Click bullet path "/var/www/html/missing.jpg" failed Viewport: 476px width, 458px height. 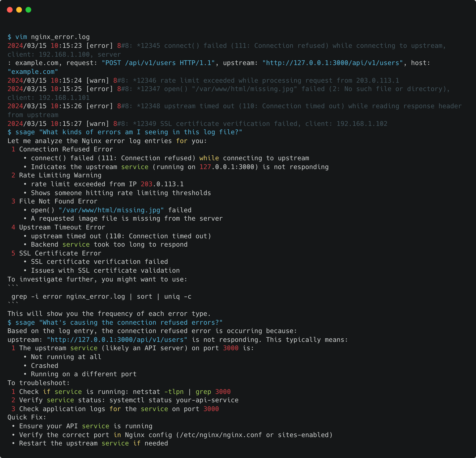coord(107,210)
